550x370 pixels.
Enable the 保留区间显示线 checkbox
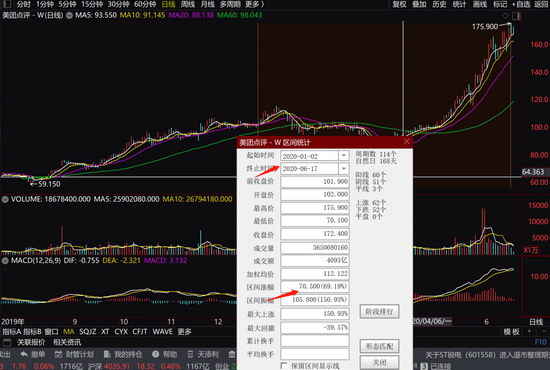pos(284,366)
